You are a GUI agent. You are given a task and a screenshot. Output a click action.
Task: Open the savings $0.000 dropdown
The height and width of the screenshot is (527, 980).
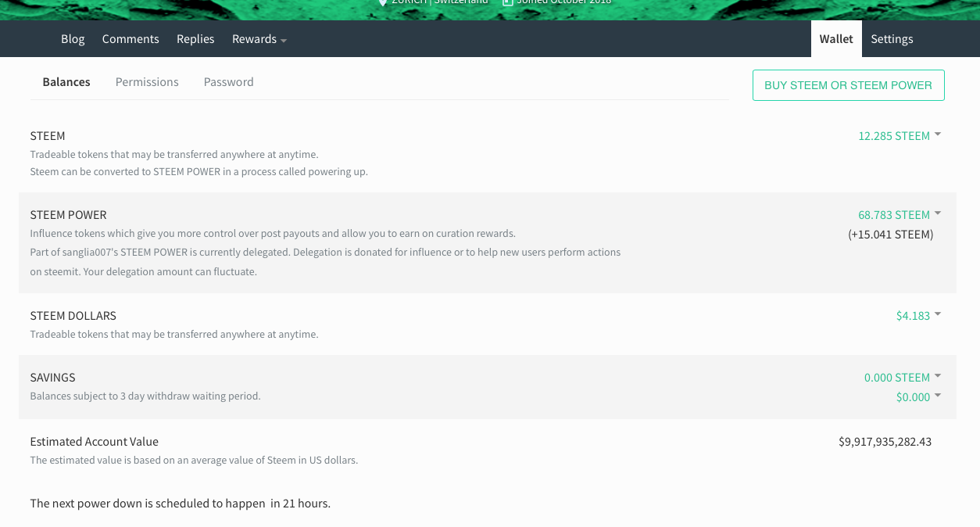pyautogui.click(x=917, y=397)
